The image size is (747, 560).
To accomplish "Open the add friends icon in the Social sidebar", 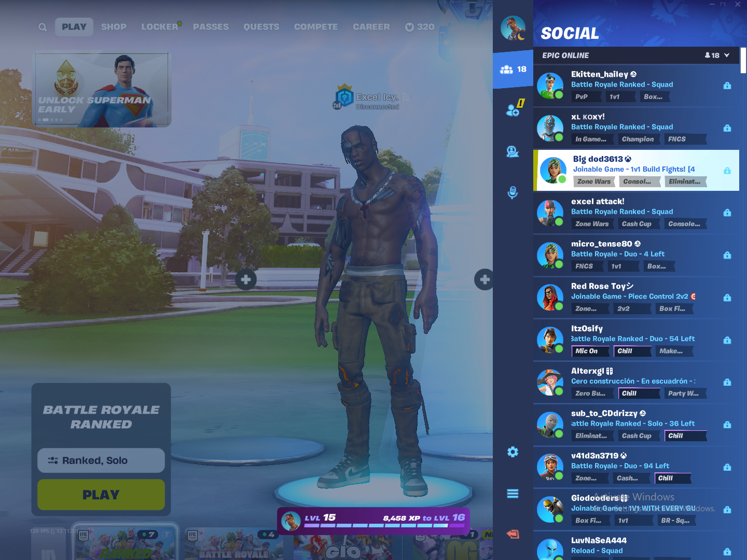I will pos(513,109).
